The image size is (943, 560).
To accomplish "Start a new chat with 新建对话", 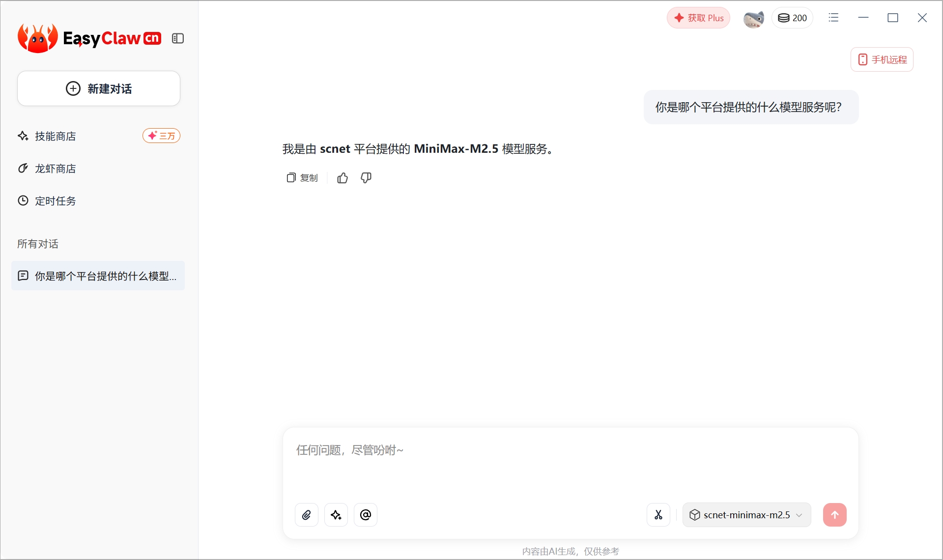I will 98,88.
